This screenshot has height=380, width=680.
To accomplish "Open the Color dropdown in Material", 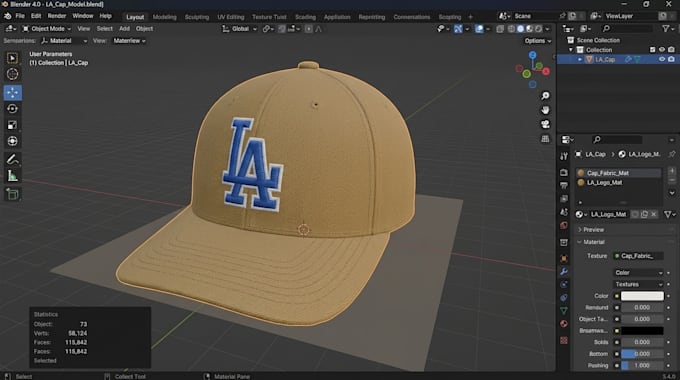I will point(638,272).
